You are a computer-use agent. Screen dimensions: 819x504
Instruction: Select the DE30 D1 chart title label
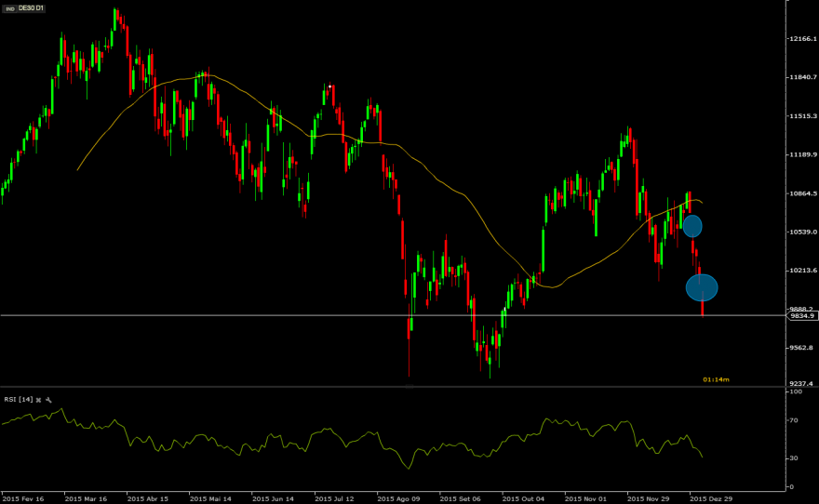tap(32, 8)
